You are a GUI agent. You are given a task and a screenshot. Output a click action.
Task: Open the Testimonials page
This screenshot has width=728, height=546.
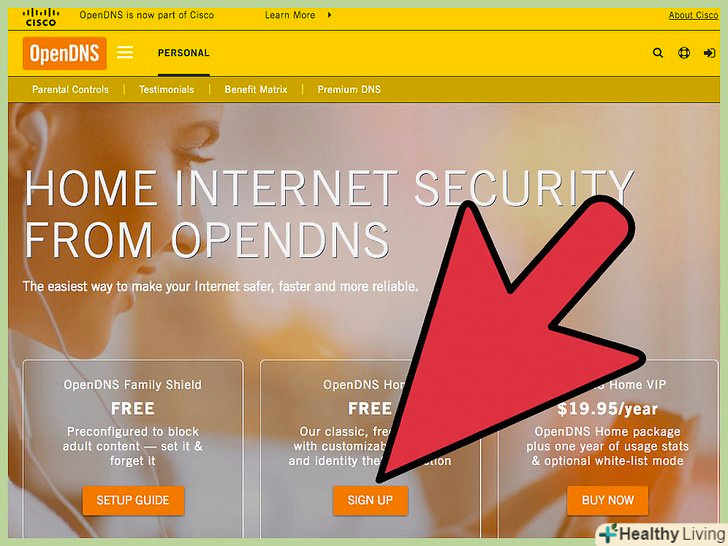pos(166,89)
